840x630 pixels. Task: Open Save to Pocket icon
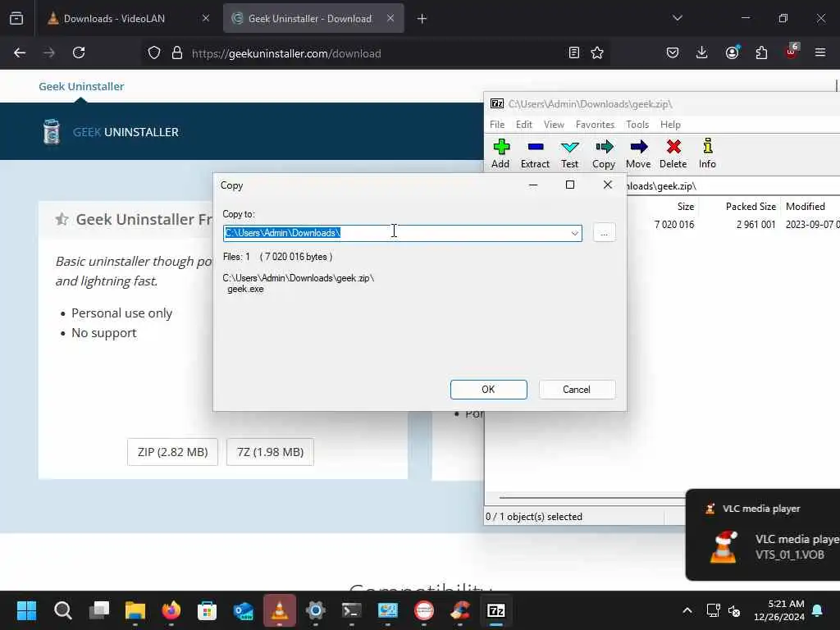click(673, 52)
